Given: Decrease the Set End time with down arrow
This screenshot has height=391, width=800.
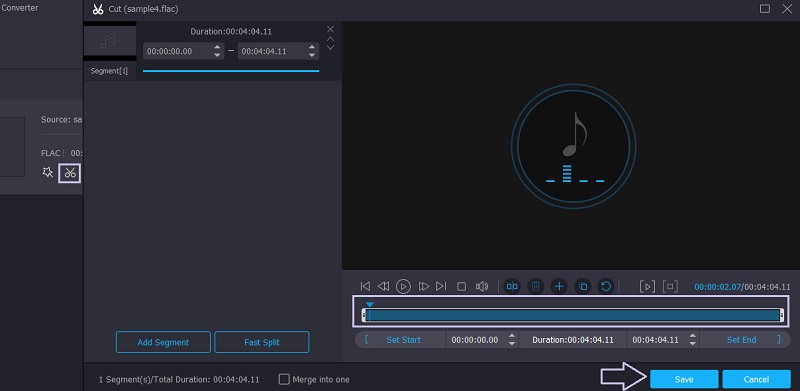Looking at the screenshot, I should point(692,344).
